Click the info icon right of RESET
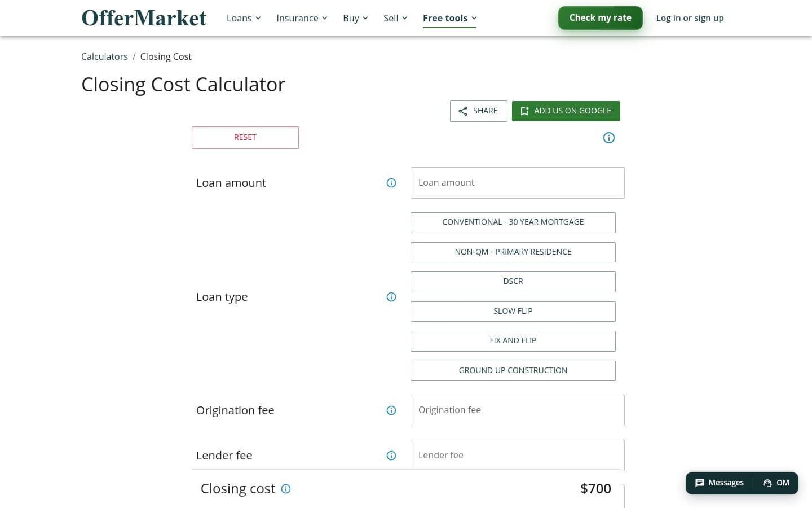 (x=609, y=138)
